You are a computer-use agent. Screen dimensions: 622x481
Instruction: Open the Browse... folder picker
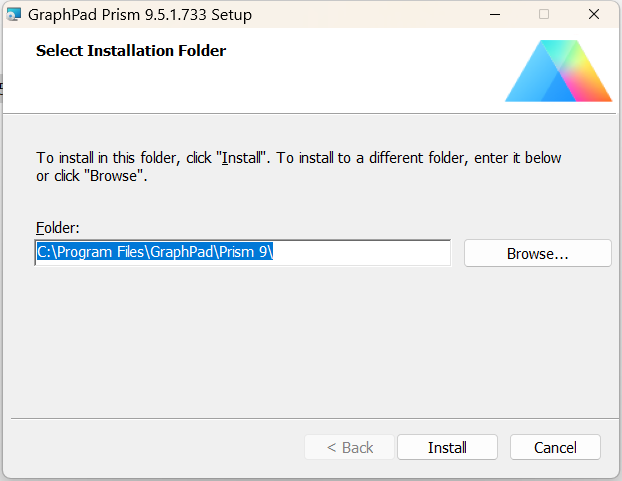[537, 254]
